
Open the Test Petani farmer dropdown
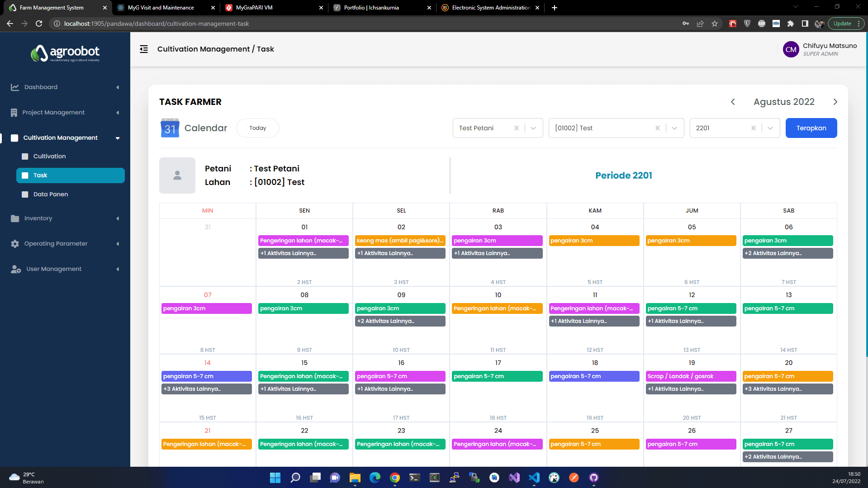pyautogui.click(x=533, y=128)
